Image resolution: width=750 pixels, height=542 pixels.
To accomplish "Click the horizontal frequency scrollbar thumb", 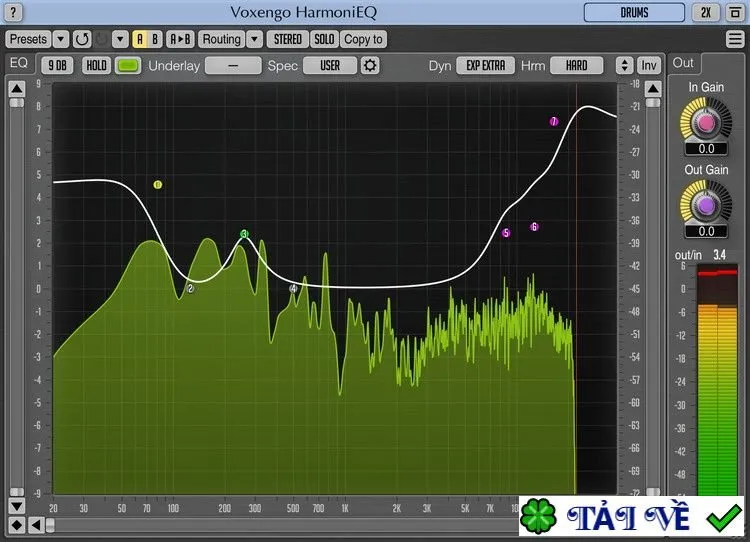I will (x=50, y=526).
